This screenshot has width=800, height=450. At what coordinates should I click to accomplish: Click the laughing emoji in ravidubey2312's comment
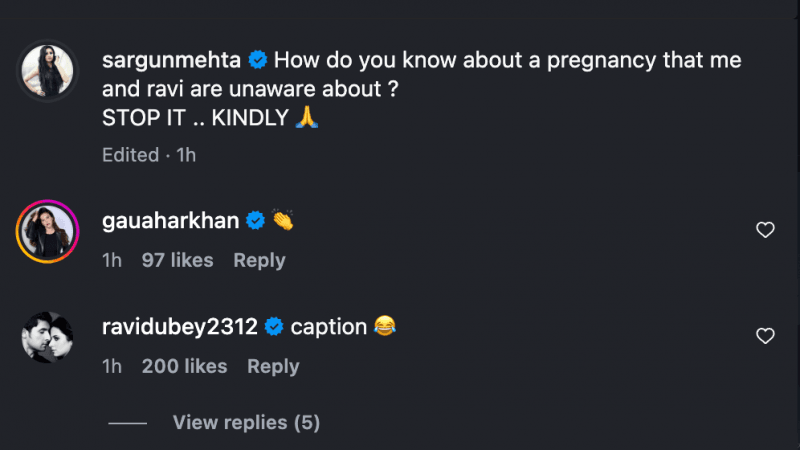click(x=384, y=327)
